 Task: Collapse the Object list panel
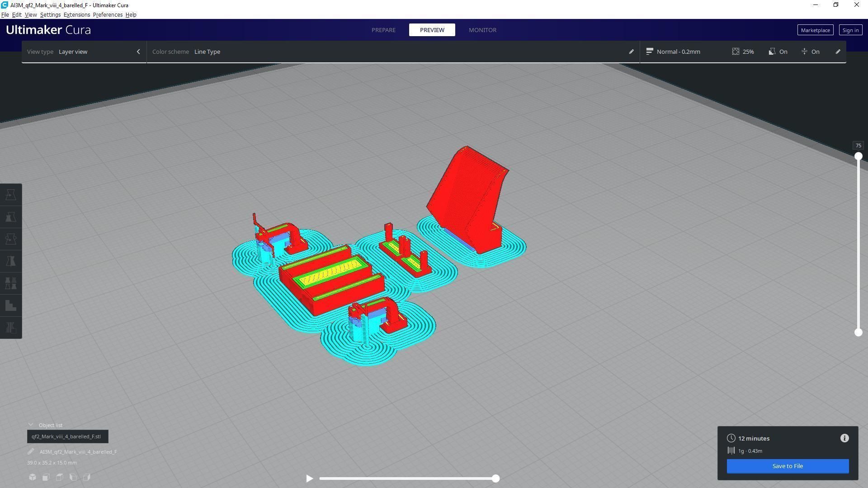31,425
